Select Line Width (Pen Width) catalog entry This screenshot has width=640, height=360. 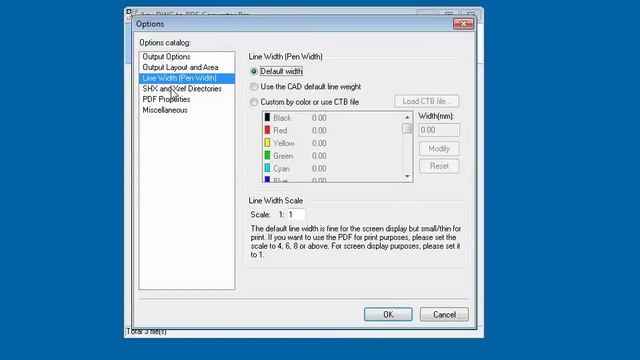click(x=187, y=78)
